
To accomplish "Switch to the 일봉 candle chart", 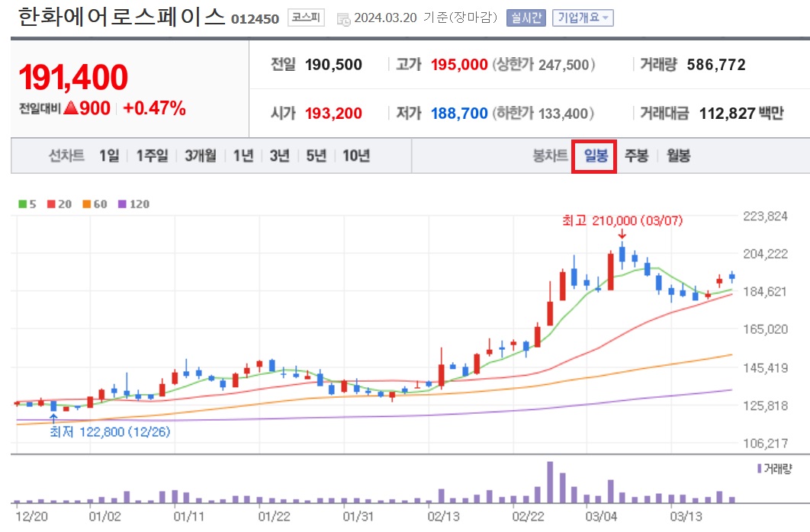I will [x=596, y=155].
